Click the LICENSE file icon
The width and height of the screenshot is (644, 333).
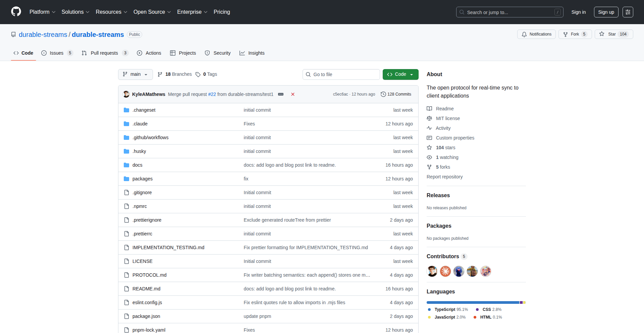(126, 261)
